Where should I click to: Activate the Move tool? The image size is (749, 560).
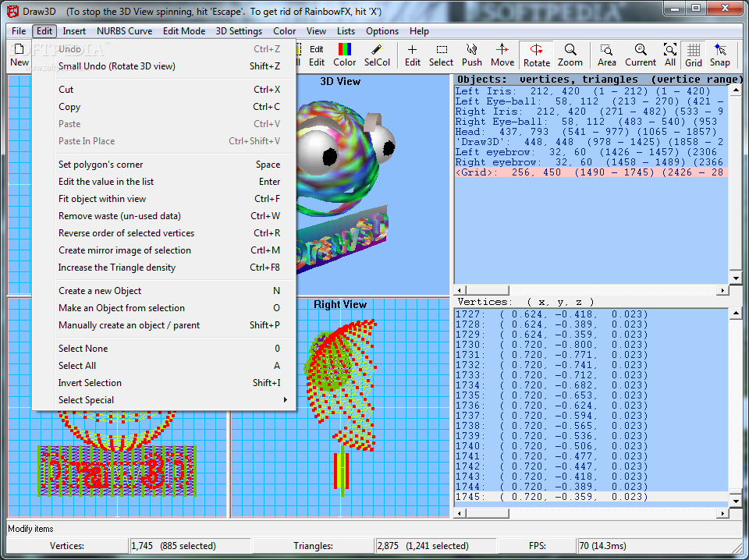(x=502, y=55)
